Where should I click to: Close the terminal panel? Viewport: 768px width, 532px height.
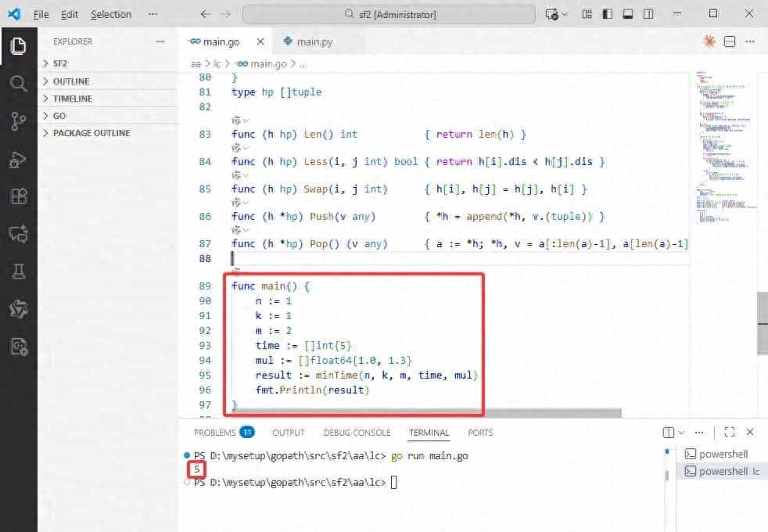pyautogui.click(x=750, y=432)
